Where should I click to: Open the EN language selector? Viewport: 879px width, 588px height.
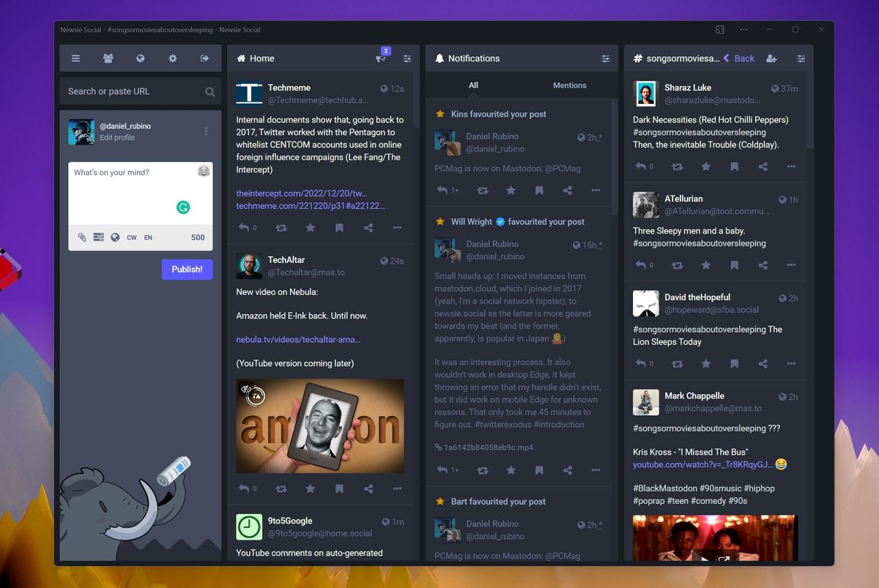(148, 237)
